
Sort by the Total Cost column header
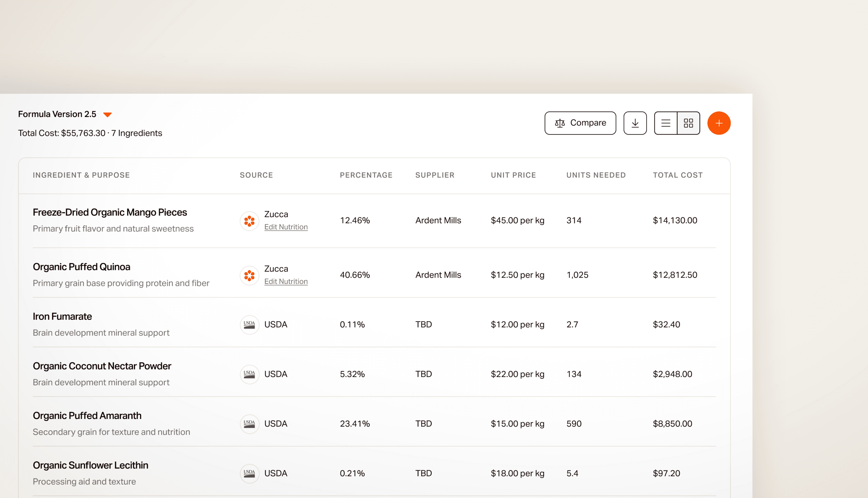[x=677, y=175]
